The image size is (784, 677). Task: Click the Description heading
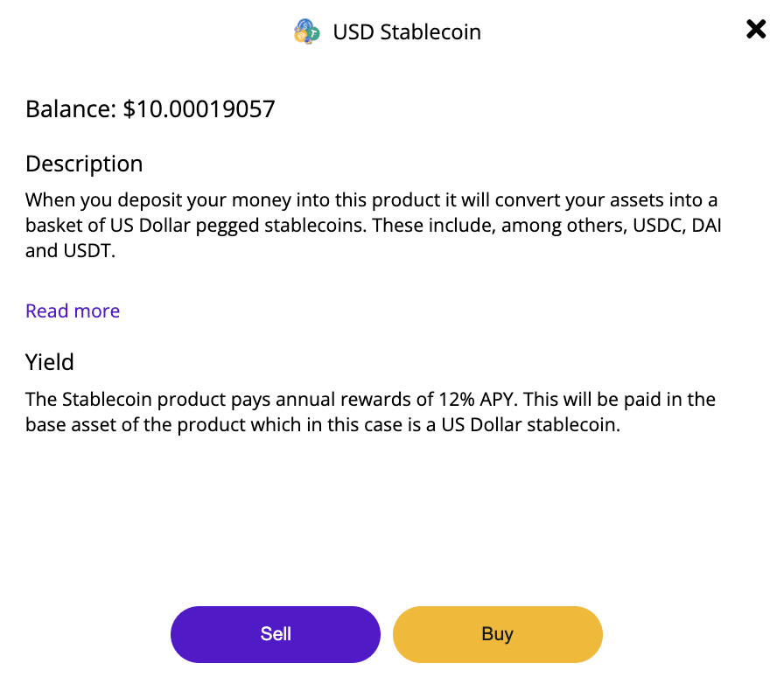pos(84,164)
